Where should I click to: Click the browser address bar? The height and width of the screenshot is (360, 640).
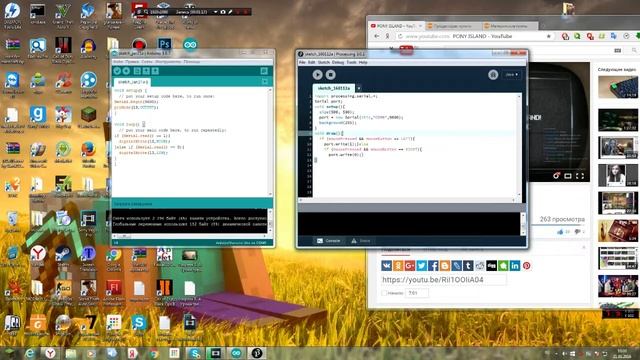(473, 36)
